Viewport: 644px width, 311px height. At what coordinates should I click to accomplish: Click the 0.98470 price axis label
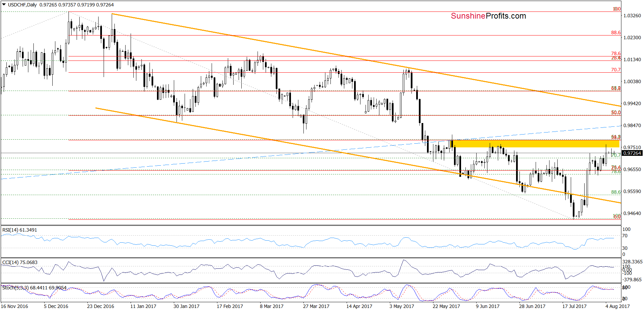point(632,125)
